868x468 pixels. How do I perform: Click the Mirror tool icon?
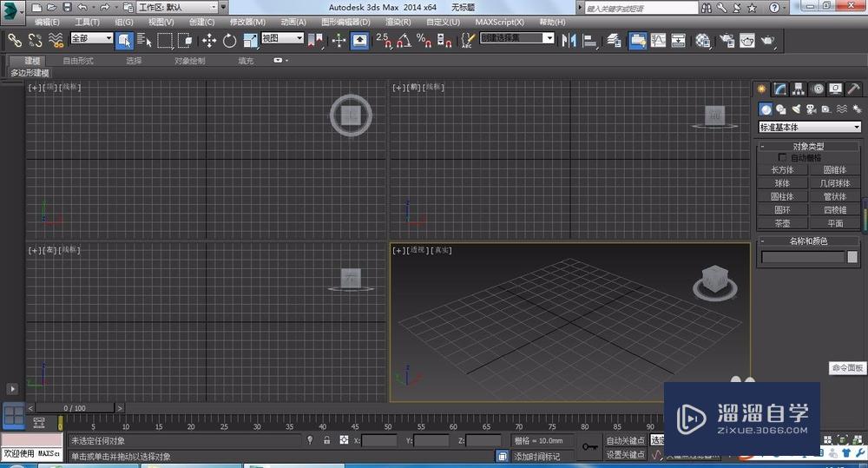click(570, 40)
